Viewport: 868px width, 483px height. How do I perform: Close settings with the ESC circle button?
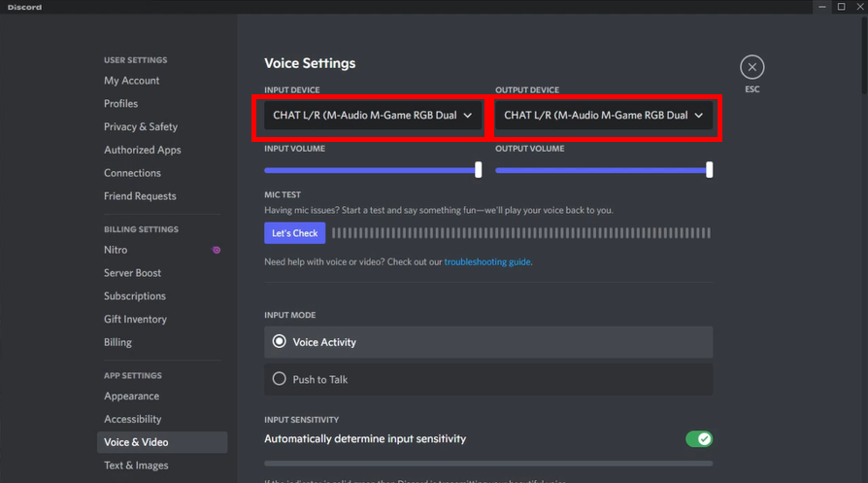coord(751,67)
